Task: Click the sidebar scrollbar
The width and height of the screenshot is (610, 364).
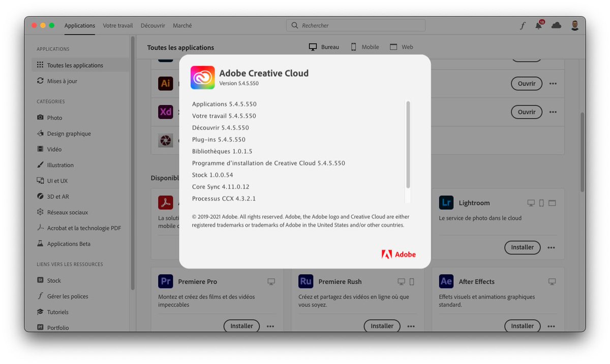Action: 133,162
